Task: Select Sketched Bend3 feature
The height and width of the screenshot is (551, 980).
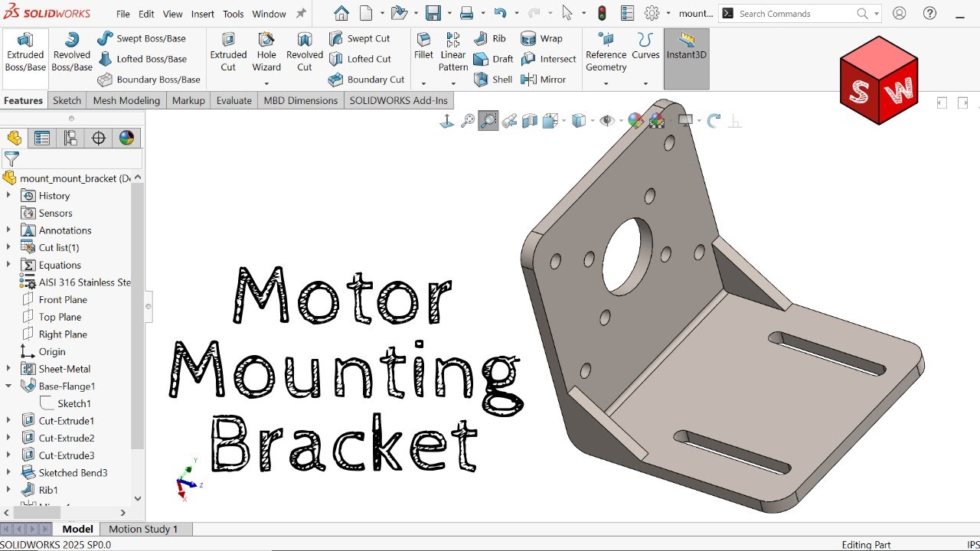Action: [64, 473]
